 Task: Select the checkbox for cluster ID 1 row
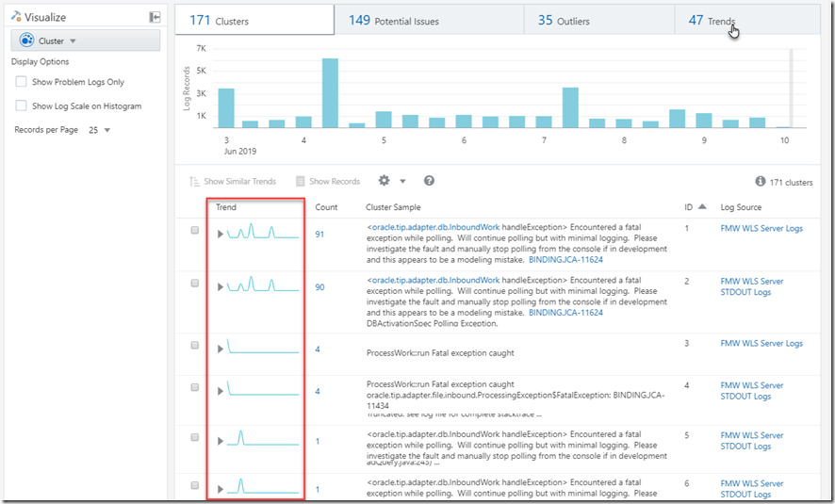coord(195,230)
